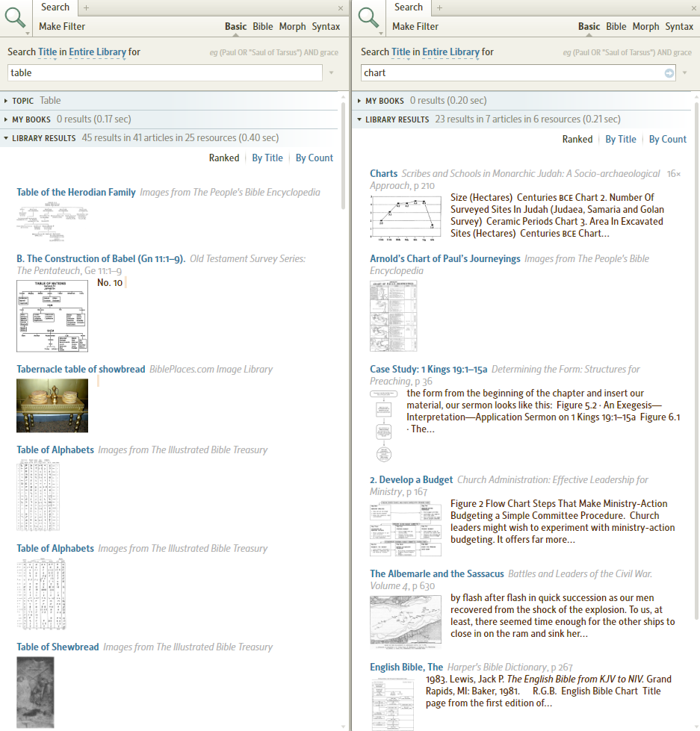The height and width of the screenshot is (731, 700).
Task: Open Table of the Herodian Family result
Action: click(76, 192)
